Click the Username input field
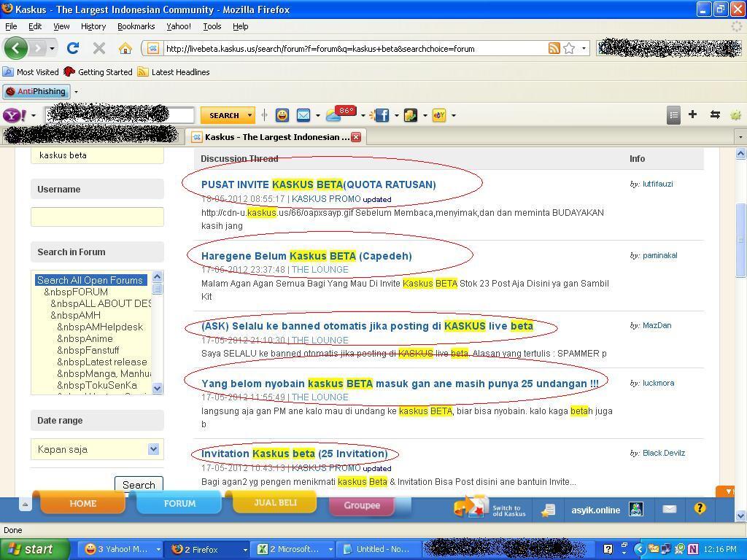Viewport: 747px width, 560px height. 97,217
